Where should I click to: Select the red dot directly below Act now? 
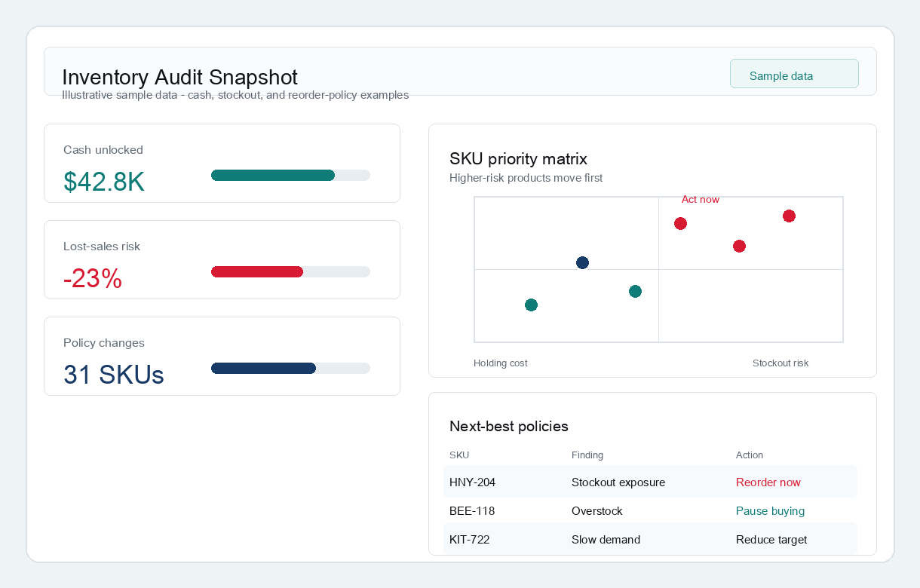[680, 223]
